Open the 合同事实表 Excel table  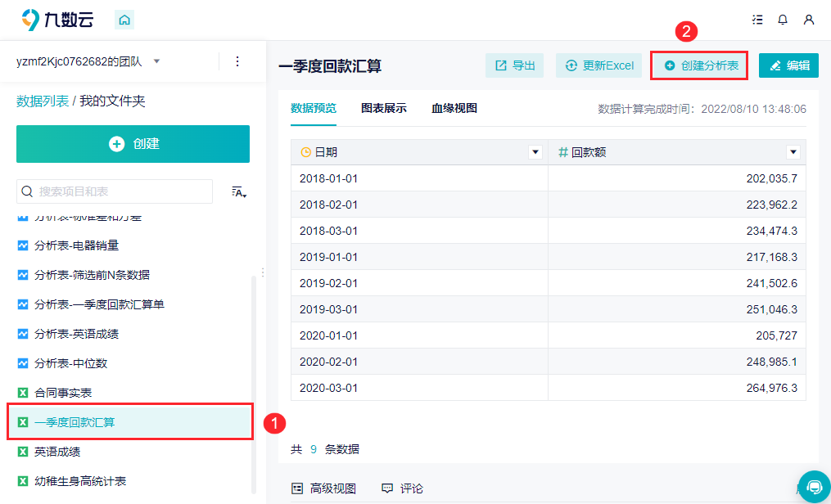pyautogui.click(x=62, y=393)
